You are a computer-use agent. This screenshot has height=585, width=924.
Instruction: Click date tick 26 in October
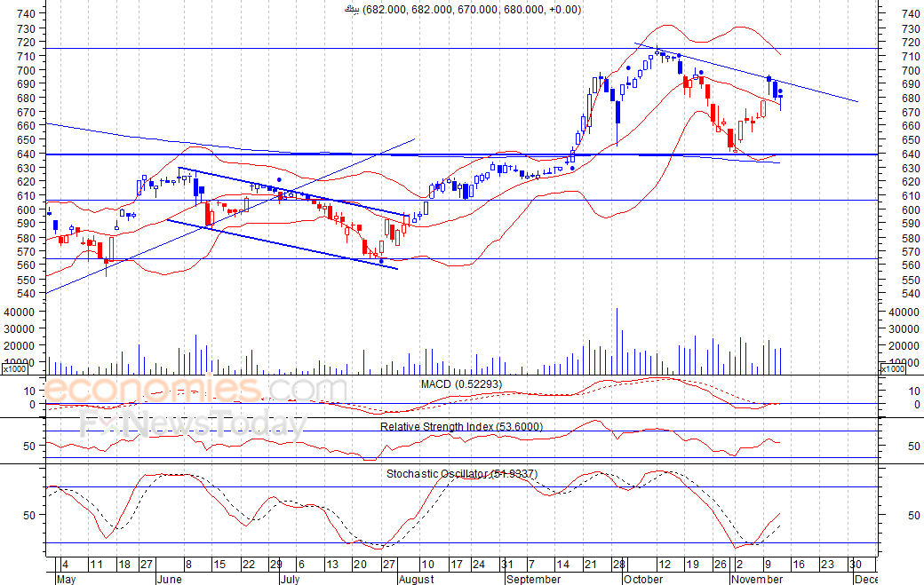click(x=721, y=565)
